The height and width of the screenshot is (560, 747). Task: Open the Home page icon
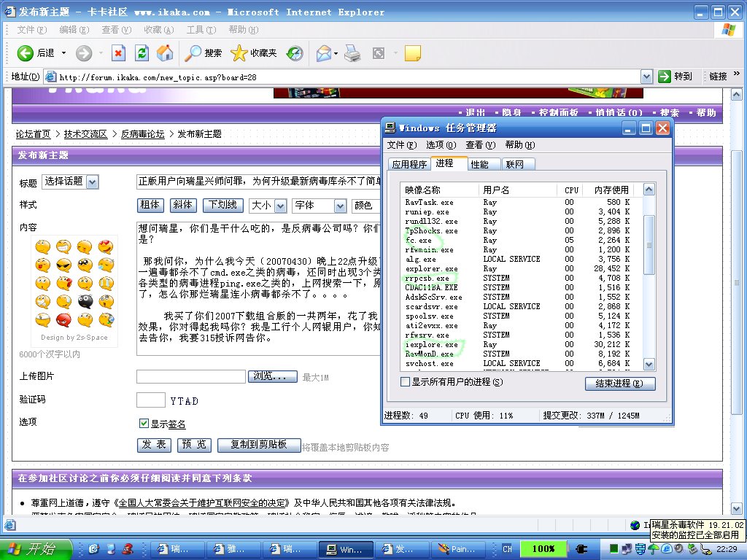tap(165, 52)
